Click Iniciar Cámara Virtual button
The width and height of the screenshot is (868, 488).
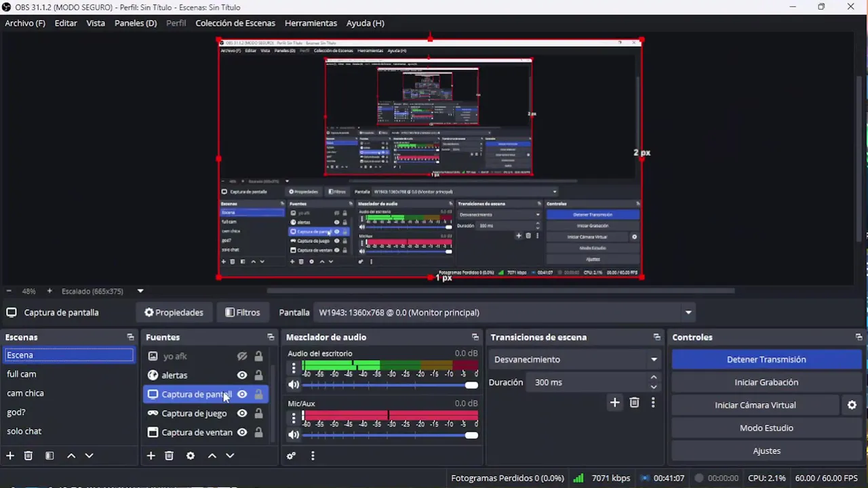pyautogui.click(x=755, y=405)
